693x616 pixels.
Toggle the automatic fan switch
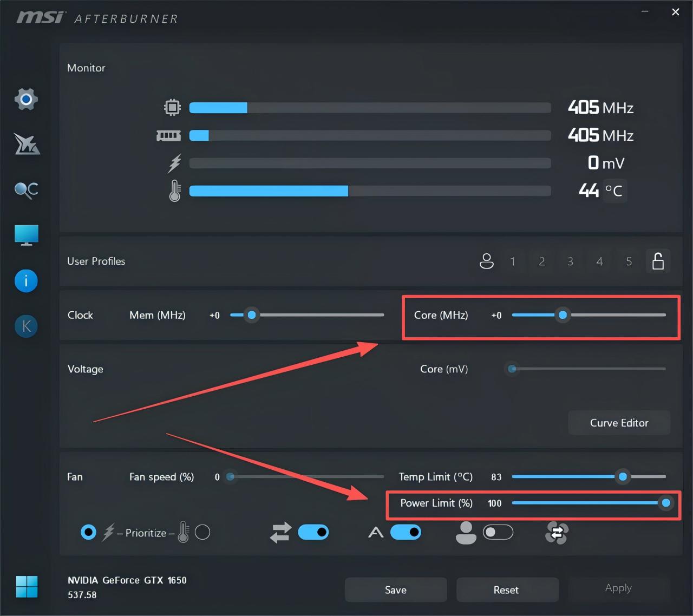click(406, 533)
